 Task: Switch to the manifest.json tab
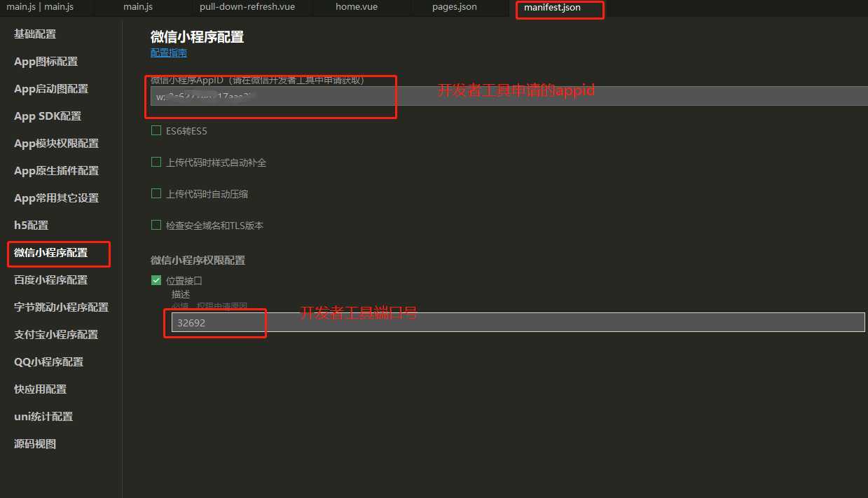[x=552, y=8]
